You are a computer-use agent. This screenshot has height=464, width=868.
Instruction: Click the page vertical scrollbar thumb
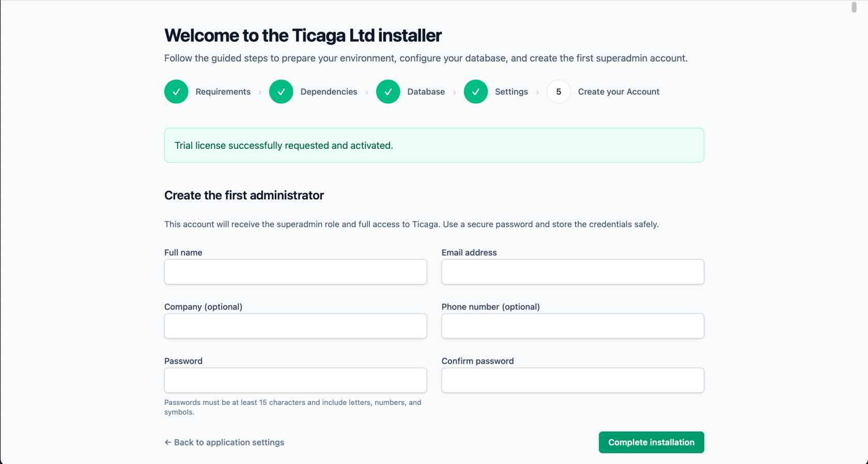click(x=854, y=7)
